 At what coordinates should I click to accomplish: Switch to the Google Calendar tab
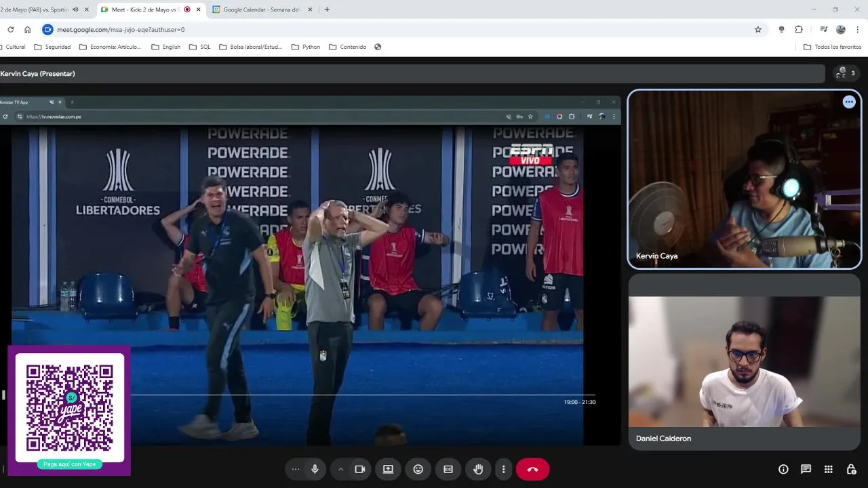tap(261, 9)
